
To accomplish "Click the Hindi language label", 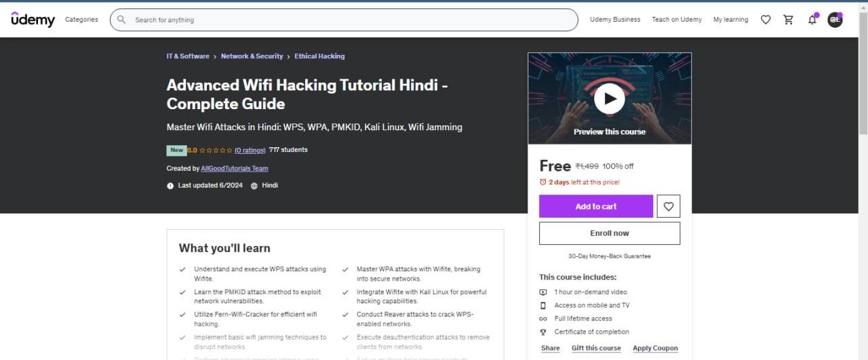I will tap(270, 186).
